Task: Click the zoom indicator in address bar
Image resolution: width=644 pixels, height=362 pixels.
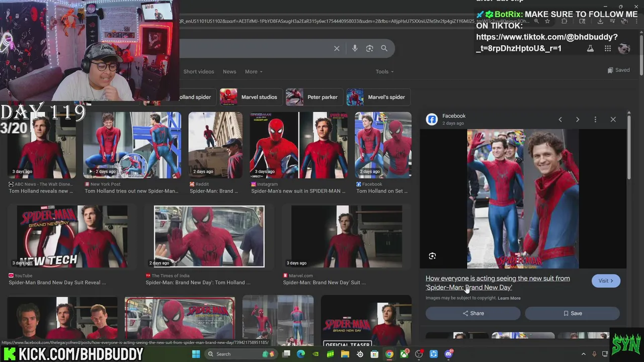Action: click(536, 21)
